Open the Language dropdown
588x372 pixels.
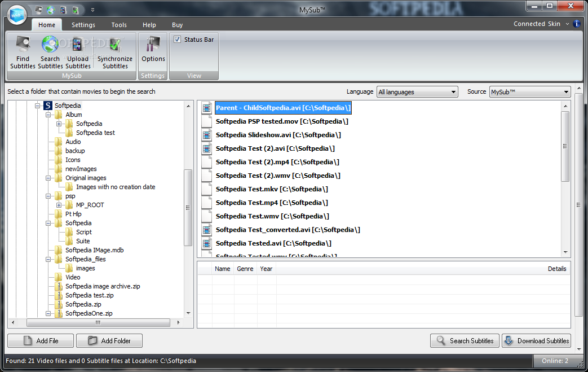pos(417,92)
